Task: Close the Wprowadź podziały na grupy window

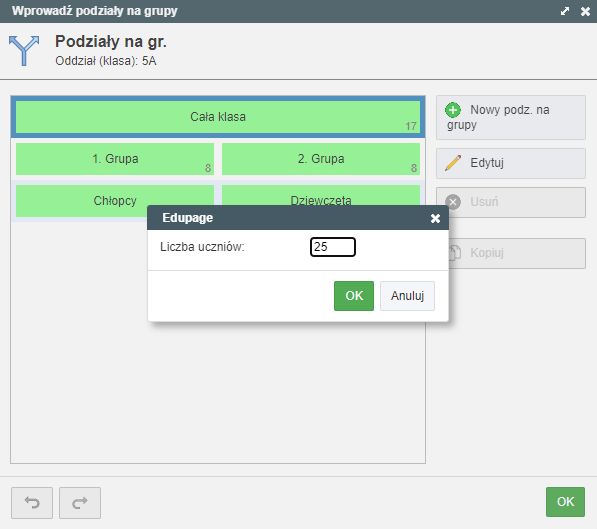Action: point(585,11)
